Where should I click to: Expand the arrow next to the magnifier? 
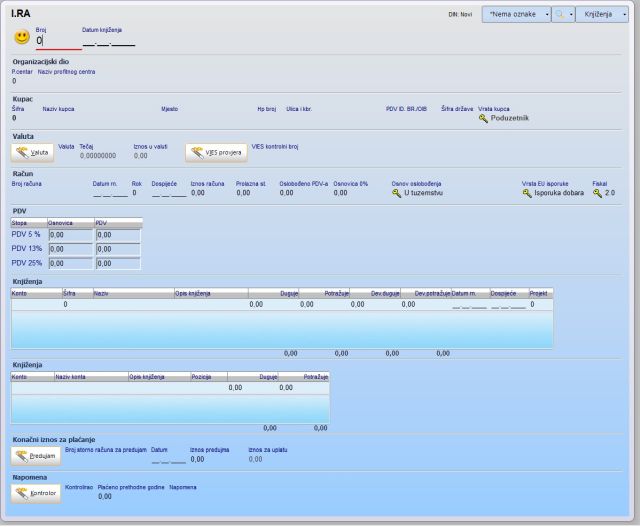tap(570, 15)
